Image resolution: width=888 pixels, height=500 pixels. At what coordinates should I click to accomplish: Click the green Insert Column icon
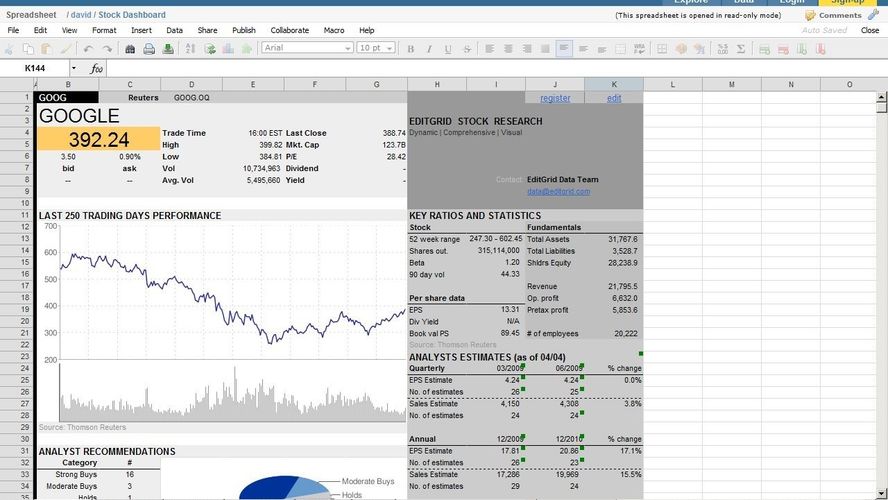coord(802,49)
